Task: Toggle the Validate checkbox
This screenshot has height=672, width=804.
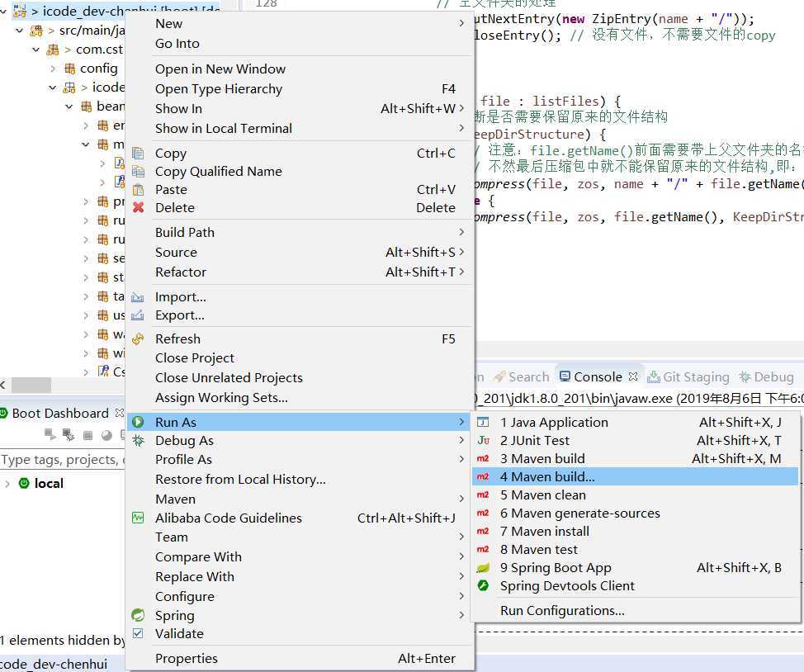Action: [x=138, y=633]
